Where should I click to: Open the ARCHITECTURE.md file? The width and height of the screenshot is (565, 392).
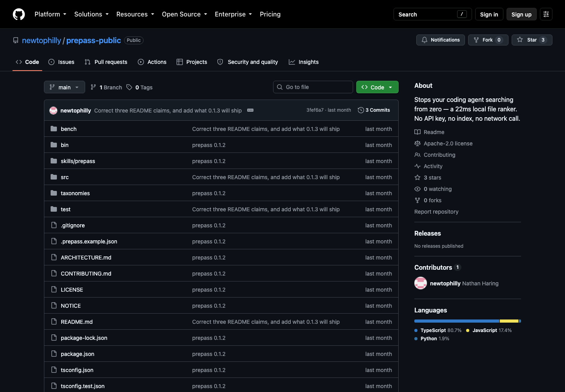[x=86, y=258]
